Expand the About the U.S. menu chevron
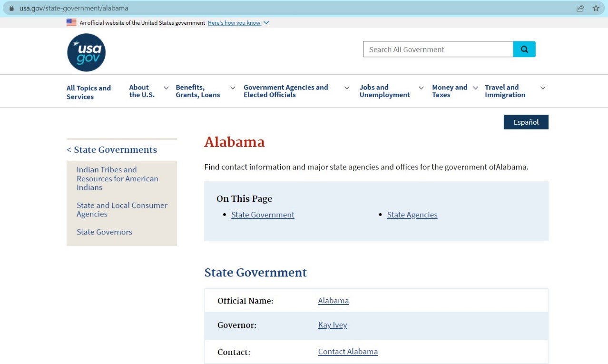 166,88
